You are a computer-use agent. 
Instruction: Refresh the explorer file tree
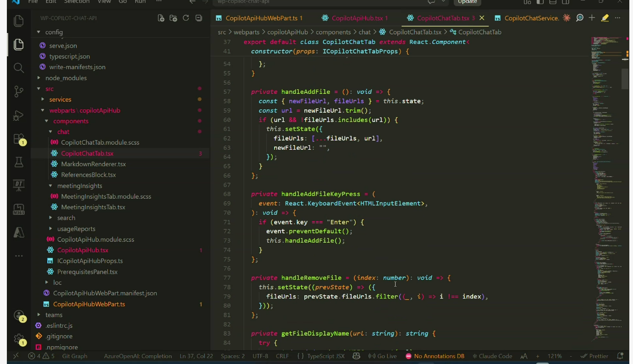tap(186, 18)
